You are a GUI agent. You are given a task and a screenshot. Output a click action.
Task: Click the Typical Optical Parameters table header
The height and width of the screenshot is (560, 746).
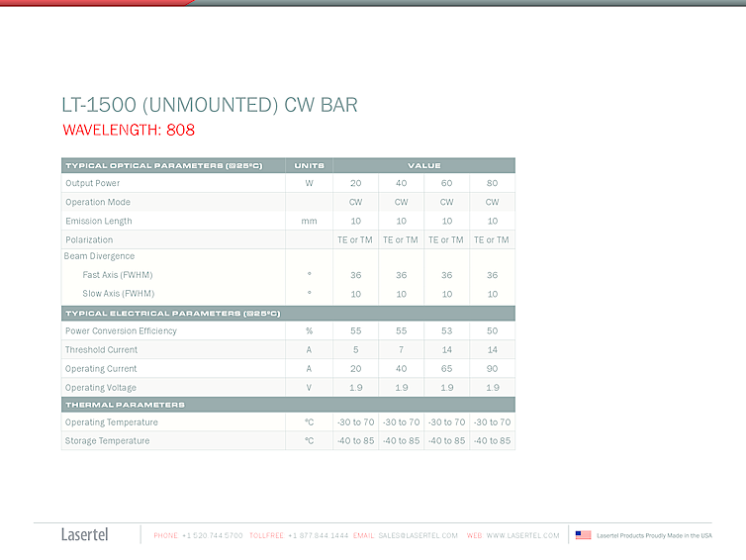point(163,165)
